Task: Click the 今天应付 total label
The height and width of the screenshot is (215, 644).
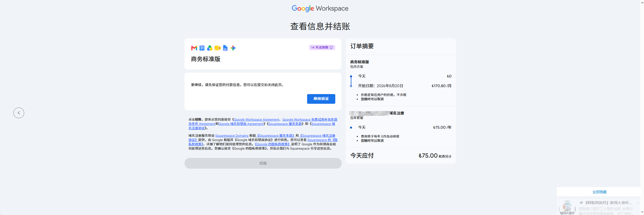Action: point(362,155)
